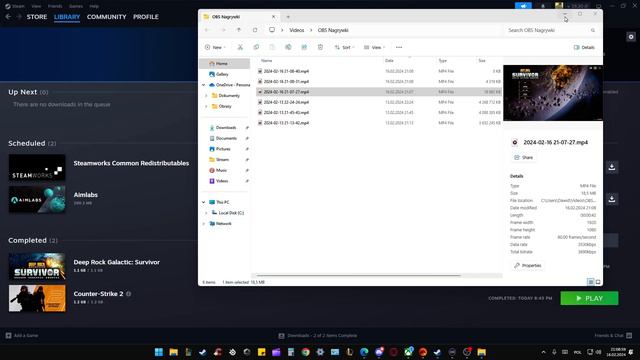Click Videos in the Explorer breadcrumb
The height and width of the screenshot is (360, 640).
(x=297, y=30)
